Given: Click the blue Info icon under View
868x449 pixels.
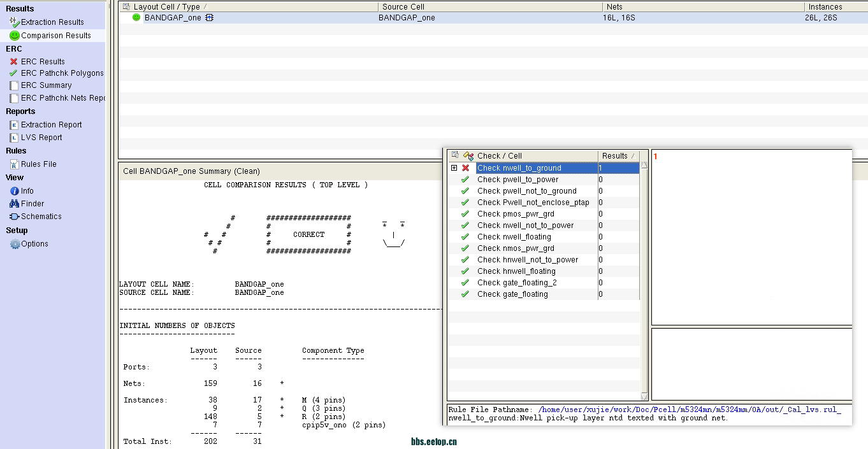Looking at the screenshot, I should (x=15, y=191).
